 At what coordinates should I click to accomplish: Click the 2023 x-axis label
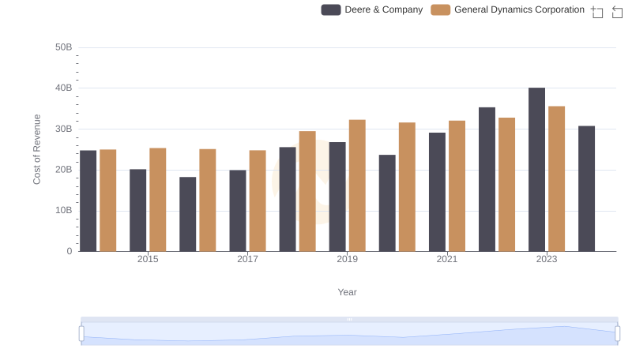click(x=547, y=259)
